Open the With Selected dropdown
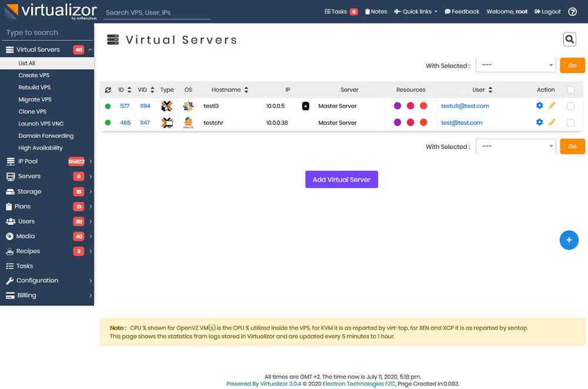Viewport: 588px width, 389px height. [516, 65]
